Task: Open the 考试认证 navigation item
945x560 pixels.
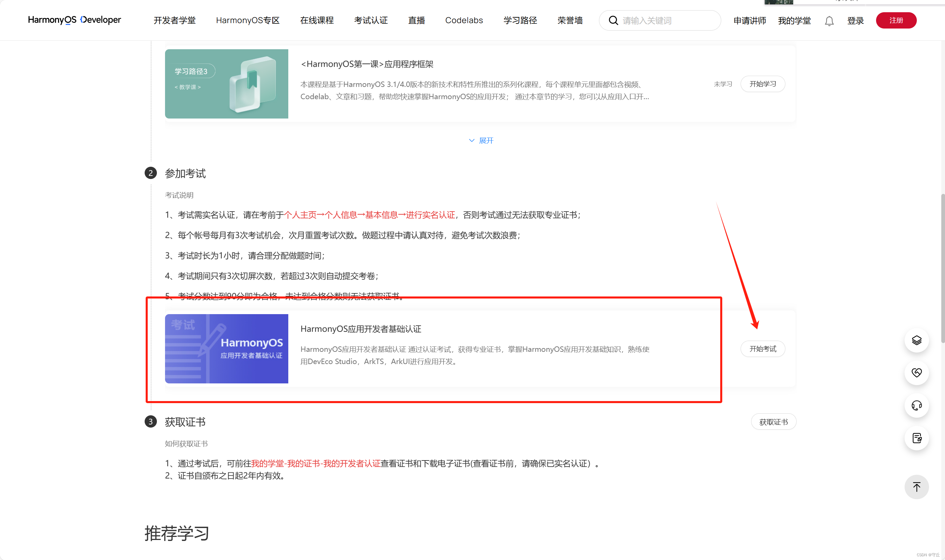Action: 371,20
